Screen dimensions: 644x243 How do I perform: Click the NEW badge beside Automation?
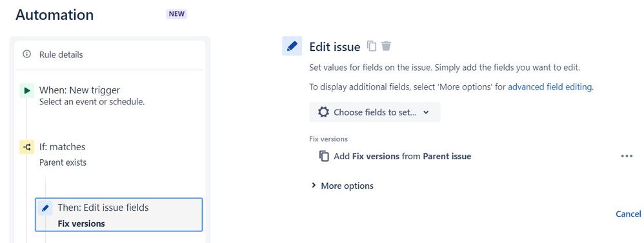tap(177, 14)
